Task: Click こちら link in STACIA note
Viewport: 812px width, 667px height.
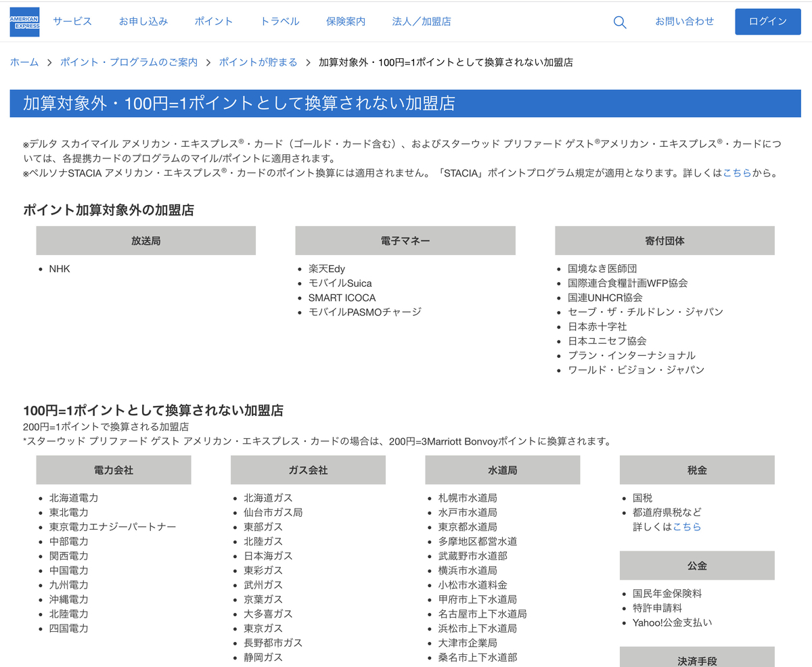Action: pos(737,173)
